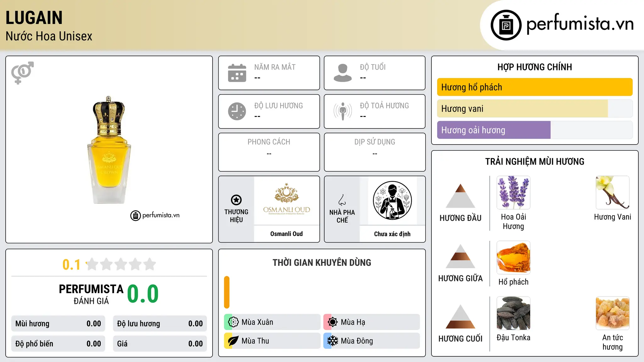Click the Hương hổ phách accord bar
Image resolution: width=644 pixels, height=362 pixels.
click(535, 87)
